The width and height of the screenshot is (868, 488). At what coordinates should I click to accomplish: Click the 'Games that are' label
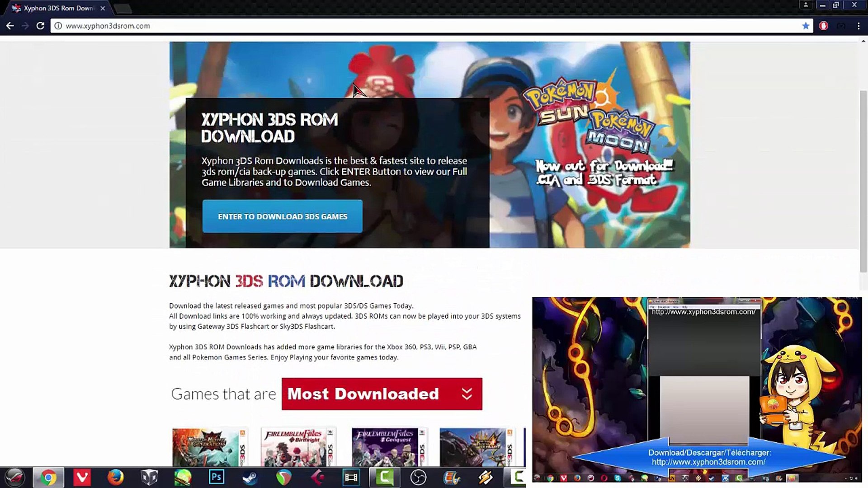223,394
